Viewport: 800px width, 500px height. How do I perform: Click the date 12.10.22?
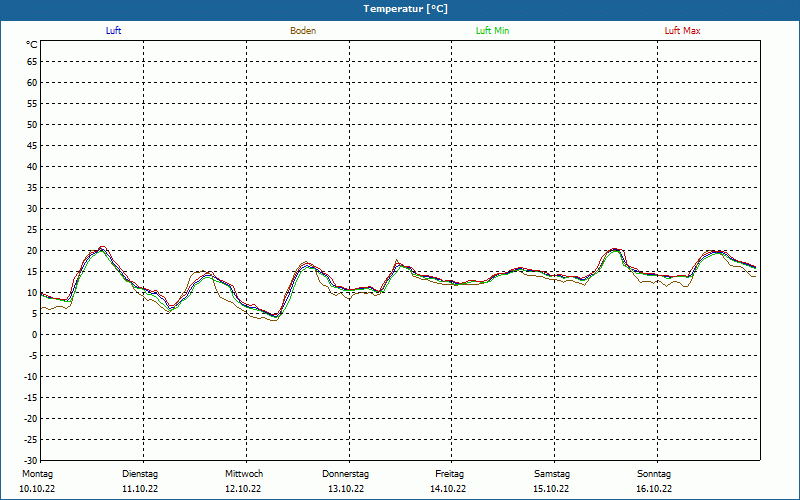pyautogui.click(x=243, y=489)
